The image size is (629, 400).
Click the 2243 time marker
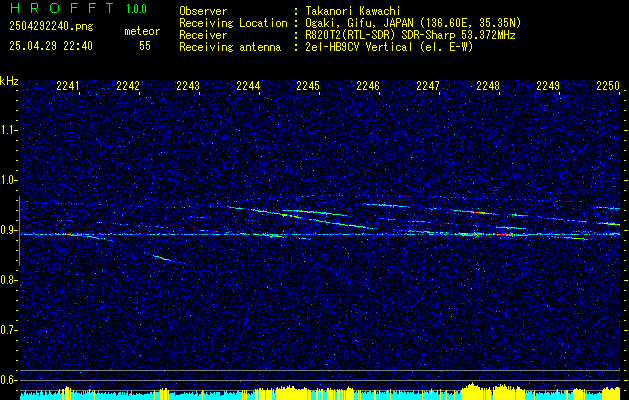coord(188,85)
